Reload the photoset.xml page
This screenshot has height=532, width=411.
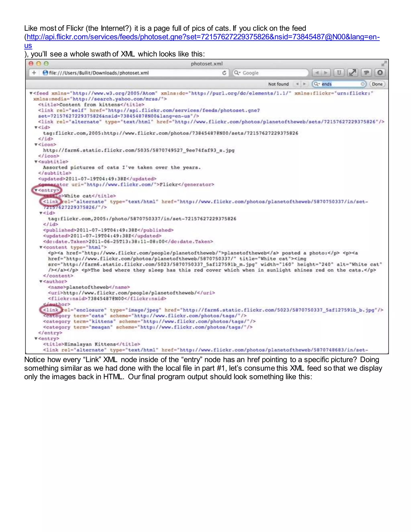coord(224,73)
